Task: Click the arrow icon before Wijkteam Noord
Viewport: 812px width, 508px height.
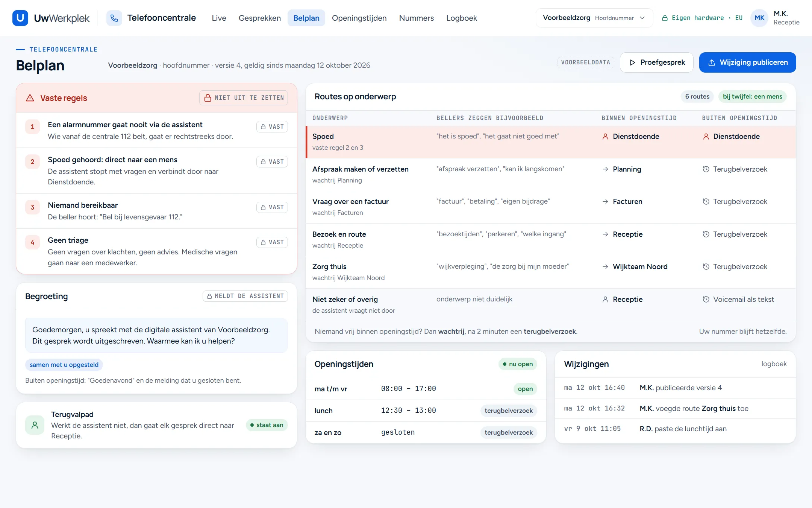Action: click(x=605, y=267)
